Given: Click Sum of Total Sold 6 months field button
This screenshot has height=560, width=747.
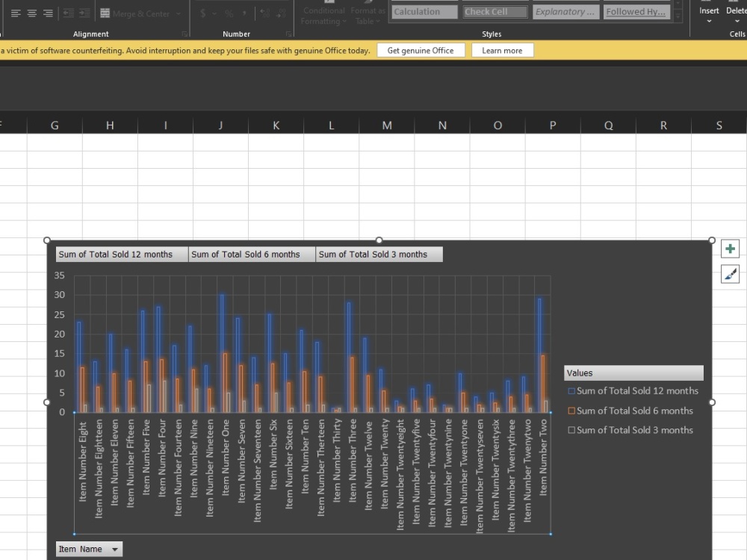Looking at the screenshot, I should click(x=252, y=255).
